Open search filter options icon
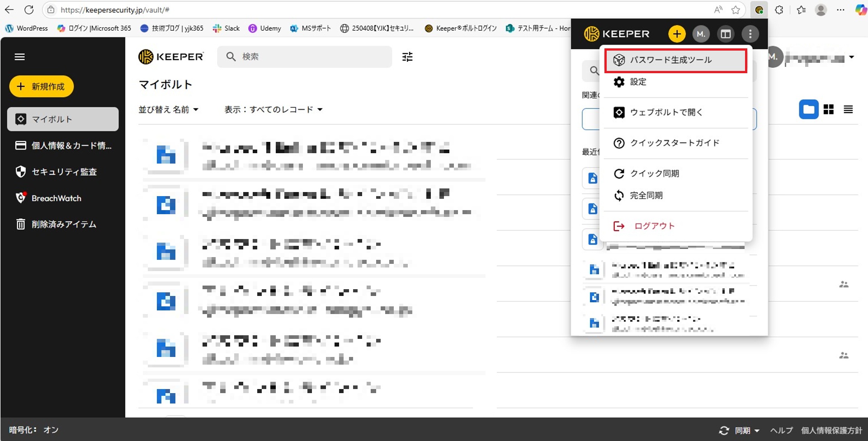 (407, 57)
